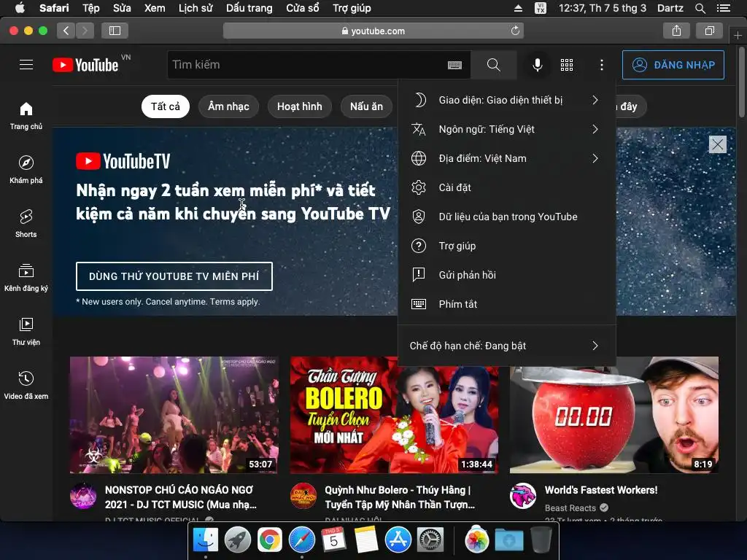Open Spotlight search in menu bar
747x560 pixels.
click(x=700, y=8)
